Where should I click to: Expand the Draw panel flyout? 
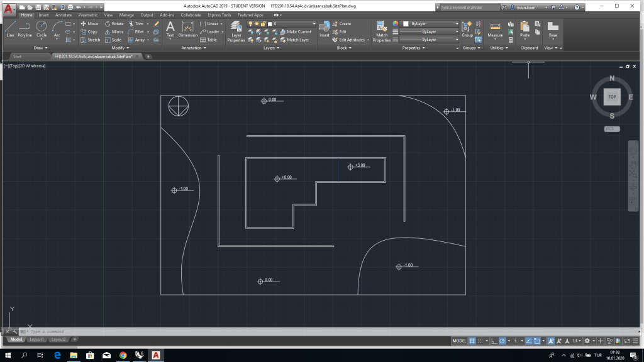click(x=40, y=48)
